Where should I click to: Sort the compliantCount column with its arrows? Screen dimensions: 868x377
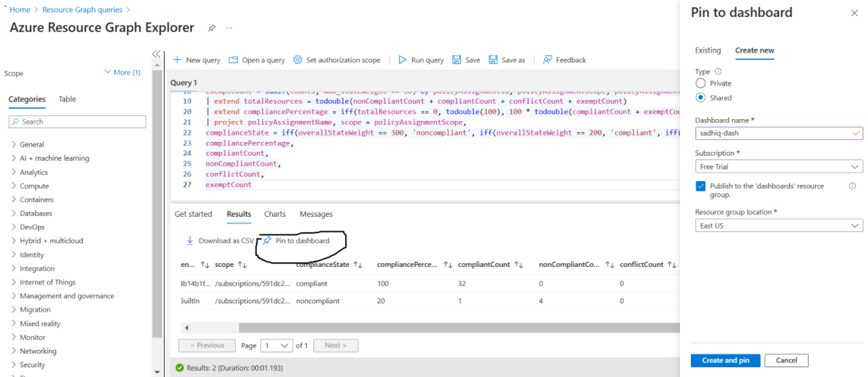(x=519, y=265)
